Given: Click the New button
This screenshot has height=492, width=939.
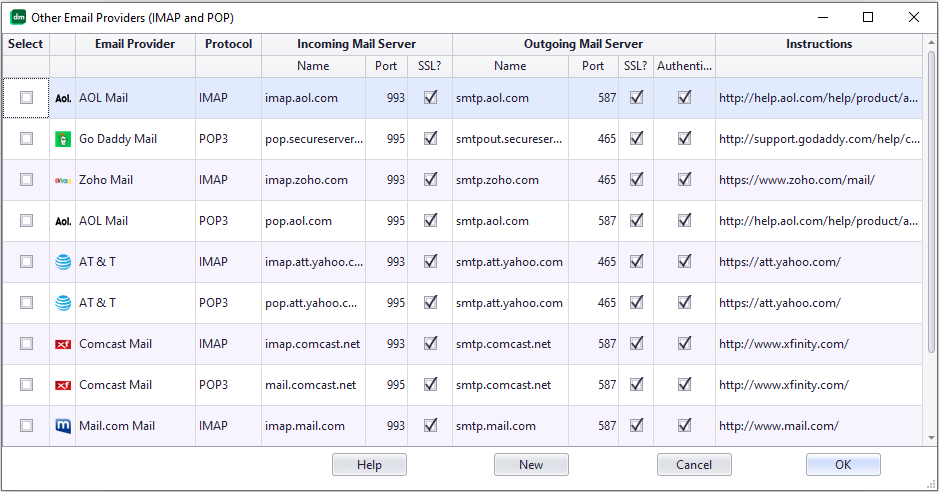Looking at the screenshot, I should (x=531, y=465).
